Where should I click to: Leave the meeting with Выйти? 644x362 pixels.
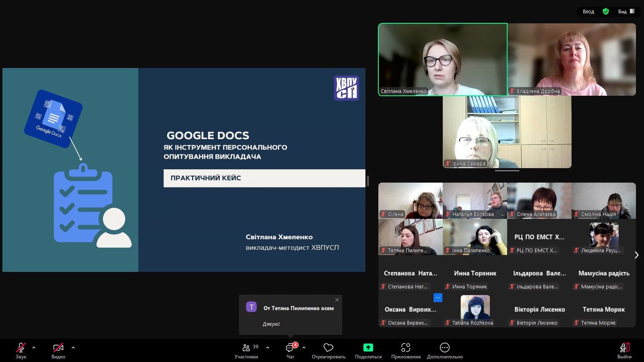(624, 350)
